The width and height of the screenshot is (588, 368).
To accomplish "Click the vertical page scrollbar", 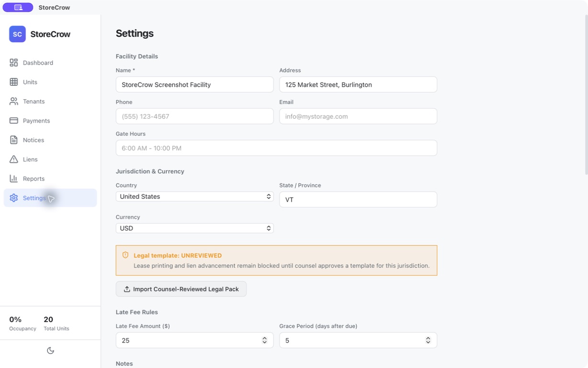I will coord(586,96).
